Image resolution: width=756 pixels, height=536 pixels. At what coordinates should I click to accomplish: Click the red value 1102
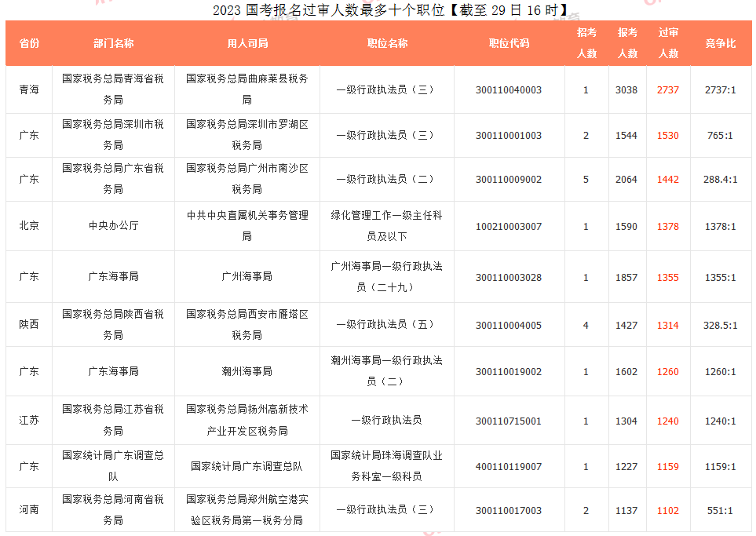668,510
